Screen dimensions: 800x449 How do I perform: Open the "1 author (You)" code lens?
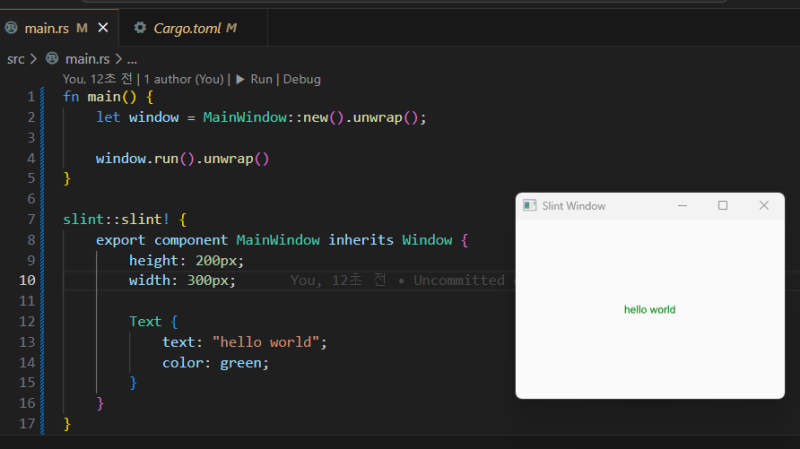click(185, 78)
